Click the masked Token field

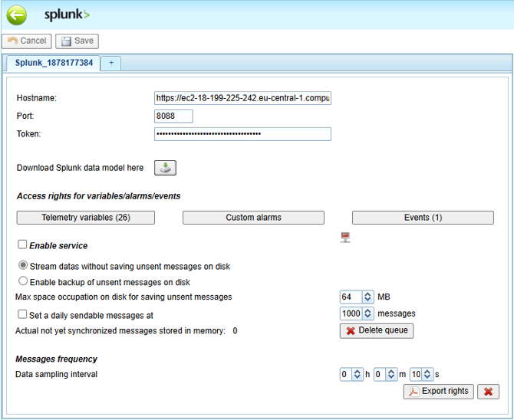point(242,134)
